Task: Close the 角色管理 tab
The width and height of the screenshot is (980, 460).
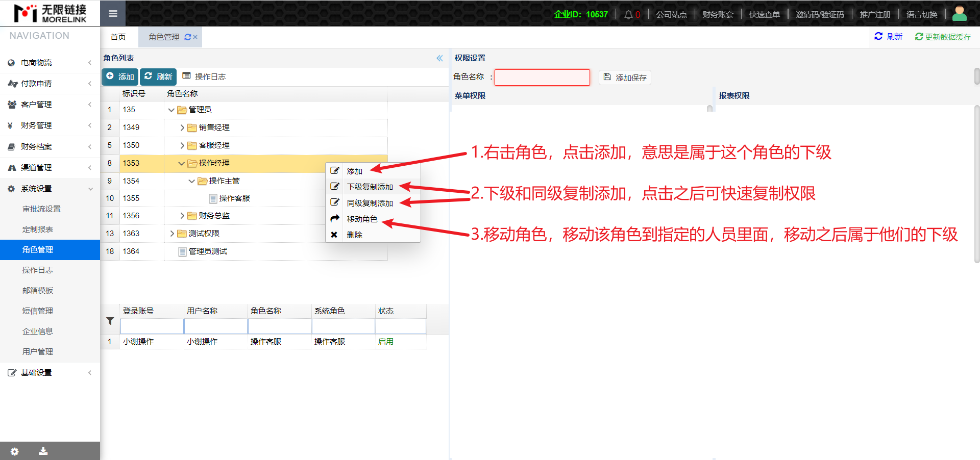Action: [x=195, y=37]
